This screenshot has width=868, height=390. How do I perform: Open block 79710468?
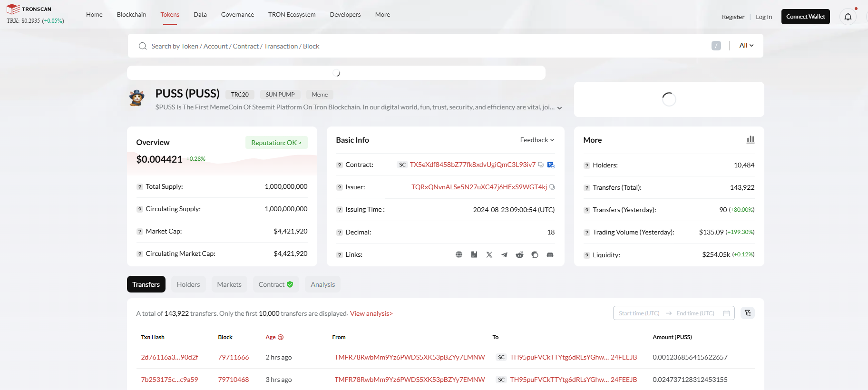click(x=234, y=380)
